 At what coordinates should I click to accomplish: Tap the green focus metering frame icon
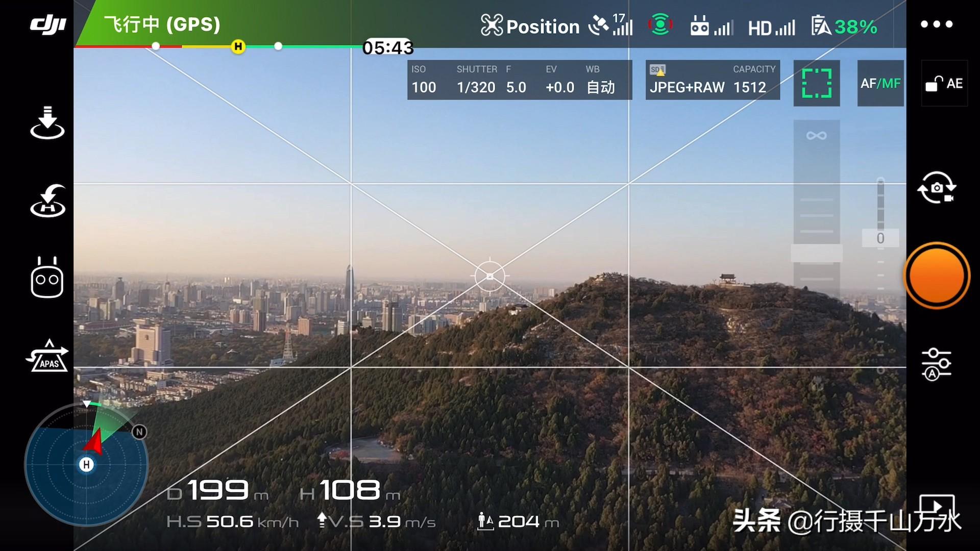pyautogui.click(x=817, y=83)
